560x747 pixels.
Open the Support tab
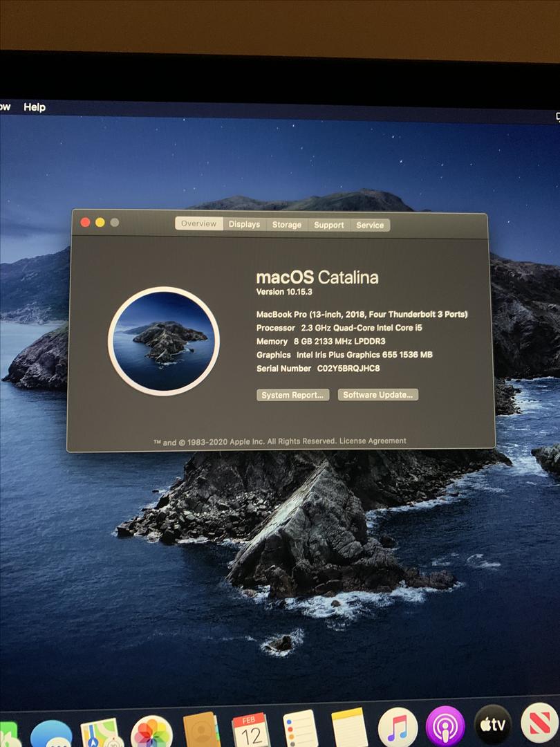(328, 225)
